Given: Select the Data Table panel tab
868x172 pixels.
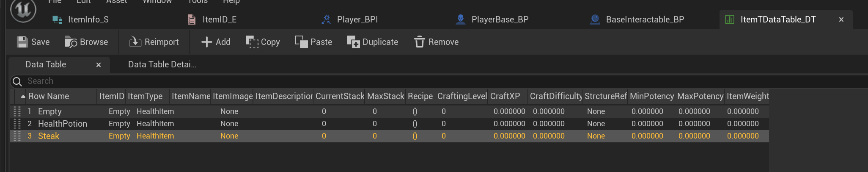Looking at the screenshot, I should [x=46, y=64].
